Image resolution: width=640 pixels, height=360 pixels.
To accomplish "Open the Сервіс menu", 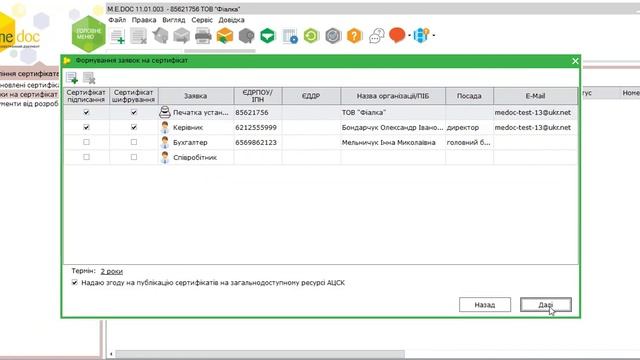I will (202, 20).
